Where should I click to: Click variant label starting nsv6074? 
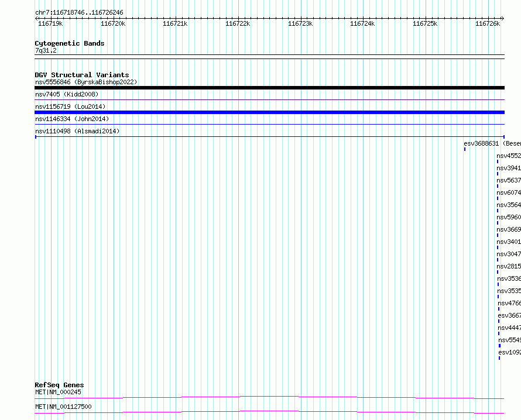tap(509, 192)
